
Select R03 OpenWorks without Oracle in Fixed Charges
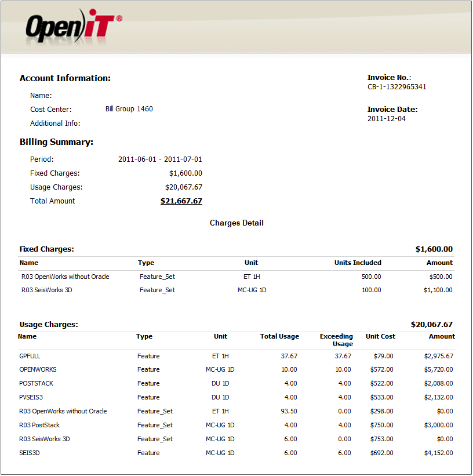[66, 277]
